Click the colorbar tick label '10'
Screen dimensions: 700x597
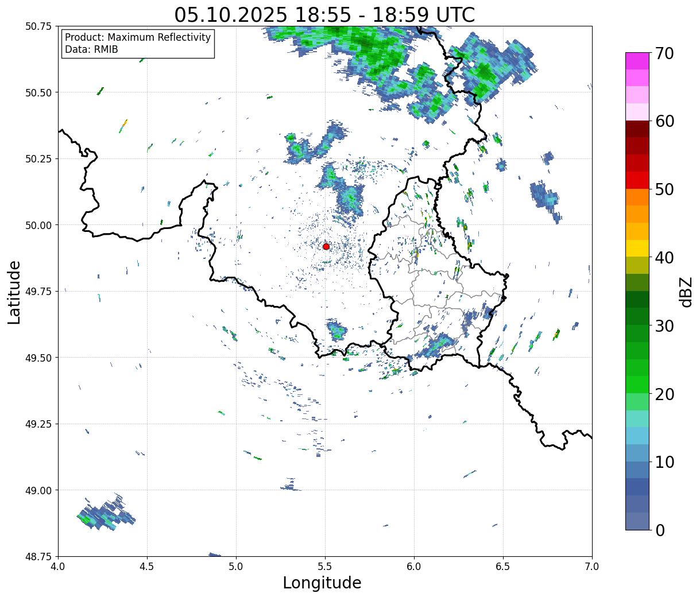(x=664, y=462)
